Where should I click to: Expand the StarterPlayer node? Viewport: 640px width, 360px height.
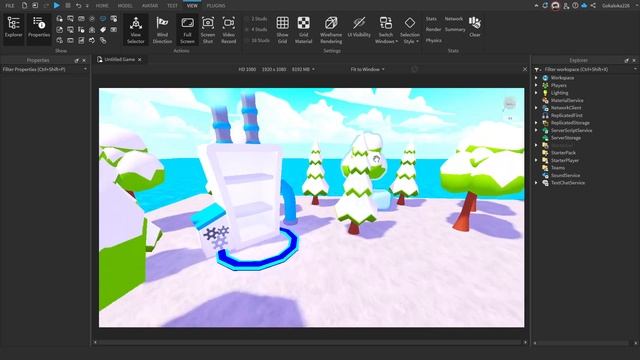click(x=536, y=160)
